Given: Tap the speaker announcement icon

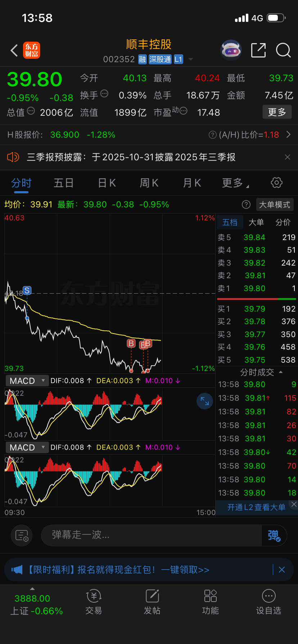Looking at the screenshot, I should pyautogui.click(x=13, y=157).
